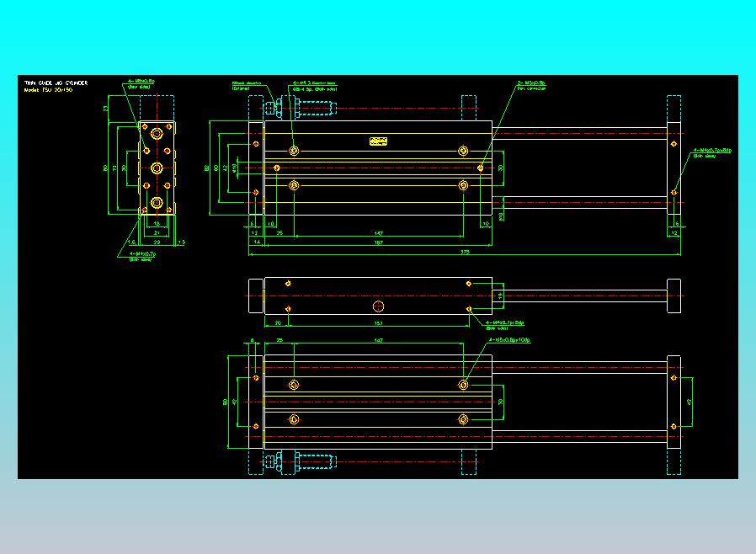Click the "4-ø4.3 Counter bore" callout
Image resolution: width=756 pixels, height=554 pixels.
point(315,86)
